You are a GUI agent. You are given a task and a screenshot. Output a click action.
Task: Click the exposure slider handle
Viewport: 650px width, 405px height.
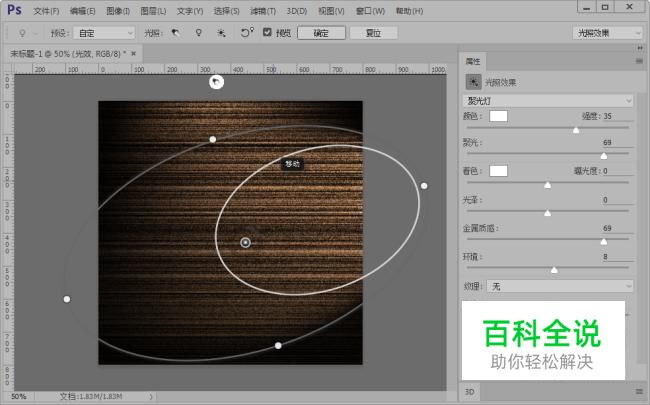[548, 185]
